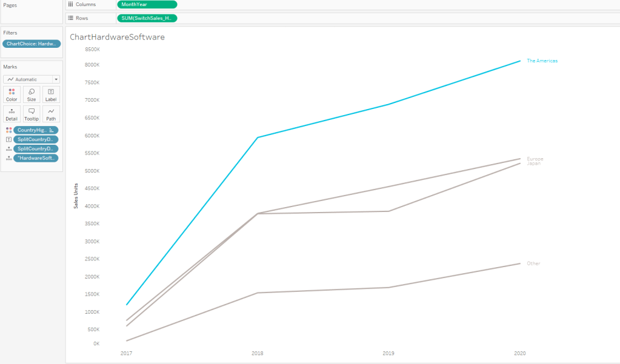Click the sort icon on CountryHig pill
Screen dimensions: 620x364
[x=52, y=130]
